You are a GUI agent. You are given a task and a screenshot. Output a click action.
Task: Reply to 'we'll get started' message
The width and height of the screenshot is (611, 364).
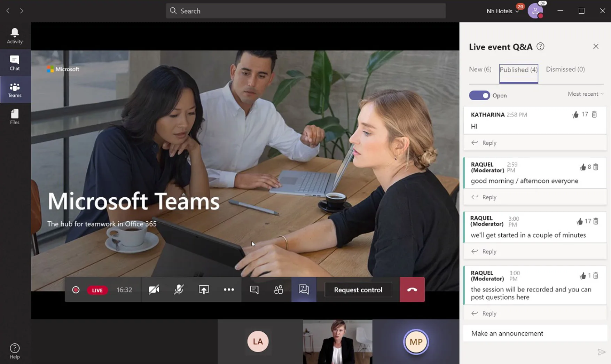pyautogui.click(x=484, y=251)
